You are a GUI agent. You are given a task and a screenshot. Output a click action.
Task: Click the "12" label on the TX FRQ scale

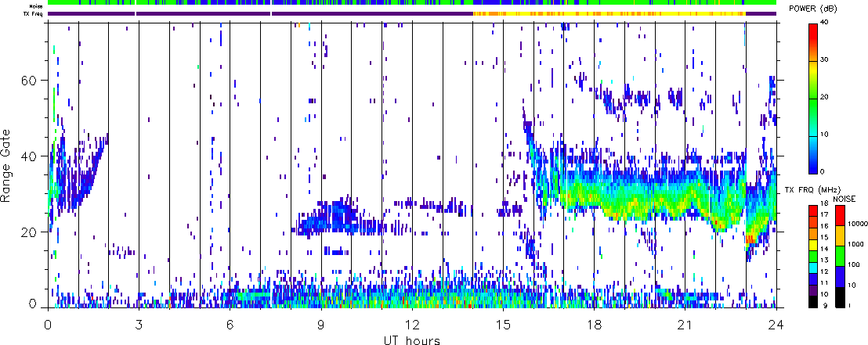coord(824,271)
